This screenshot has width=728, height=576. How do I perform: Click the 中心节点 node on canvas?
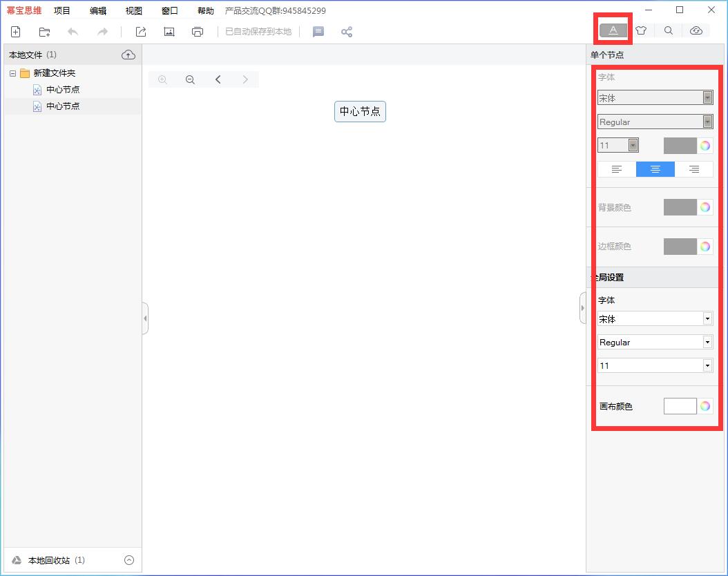coord(360,111)
